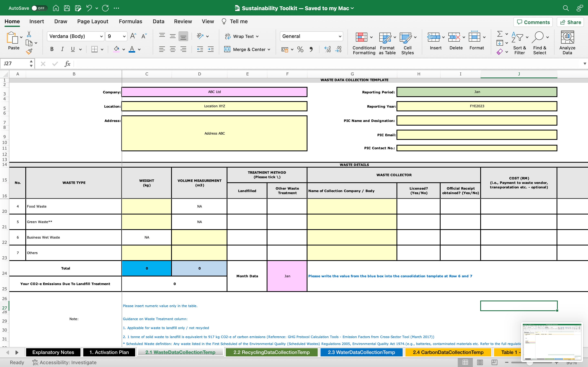The image size is (588, 367).
Task: Toggle italic formatting
Action: 62,49
